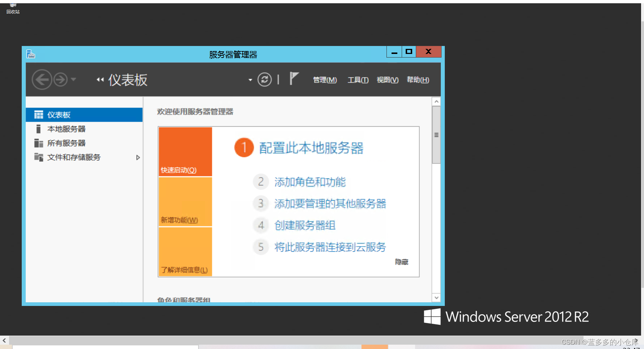Open the 视图(V) menu

tap(388, 80)
